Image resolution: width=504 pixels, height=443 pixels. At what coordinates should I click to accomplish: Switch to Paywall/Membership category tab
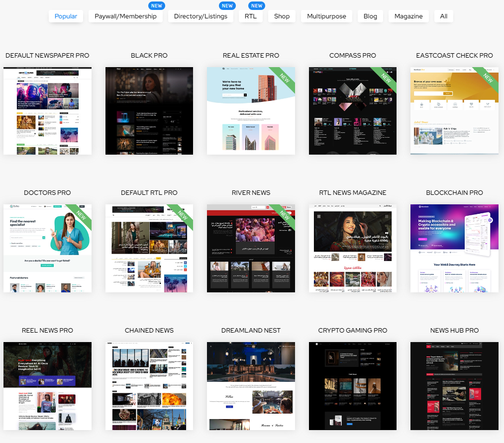click(125, 16)
